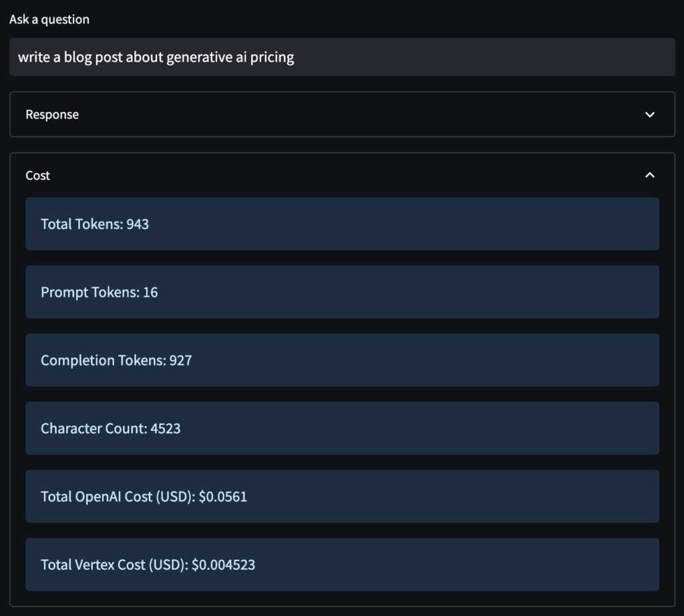The width and height of the screenshot is (684, 616).
Task: Click the Response section label
Action: 52,115
